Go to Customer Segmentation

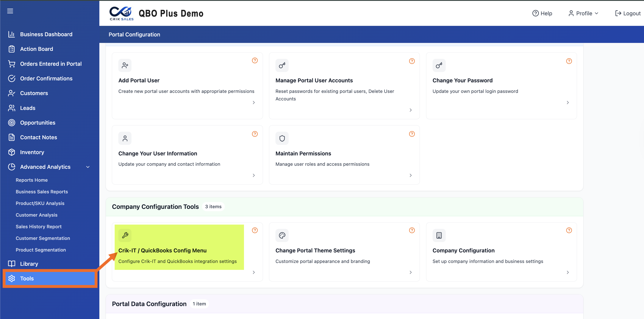(x=43, y=238)
